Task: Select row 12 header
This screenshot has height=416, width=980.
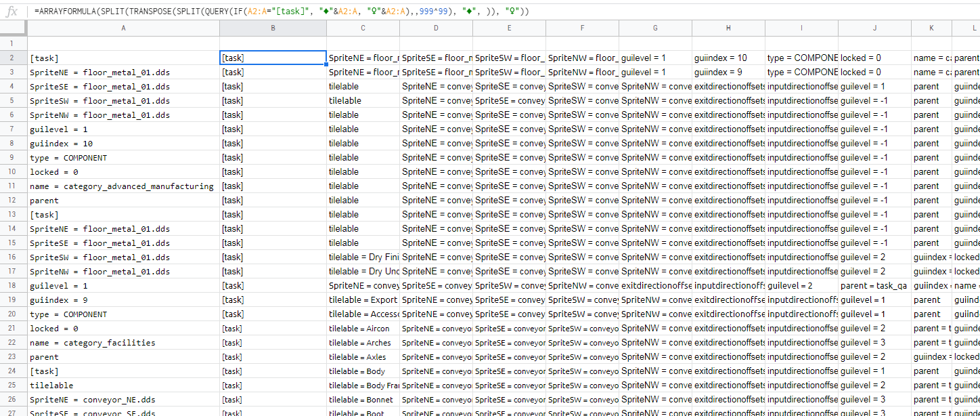Action: pos(14,200)
